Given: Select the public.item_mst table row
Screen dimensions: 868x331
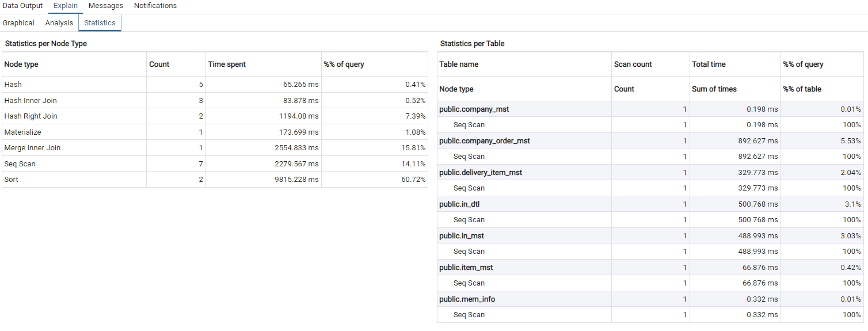Looking at the screenshot, I should pyautogui.click(x=650, y=268).
